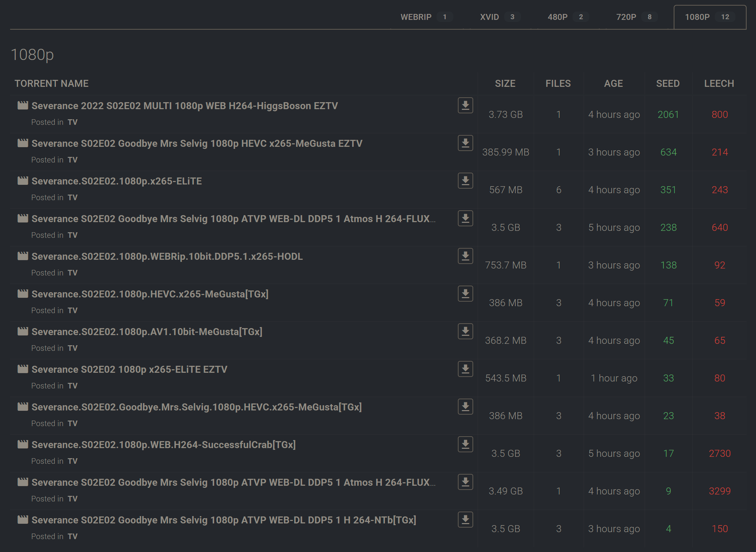Viewport: 756px width, 552px height.
Task: Select the 1080P tab
Action: tap(710, 17)
